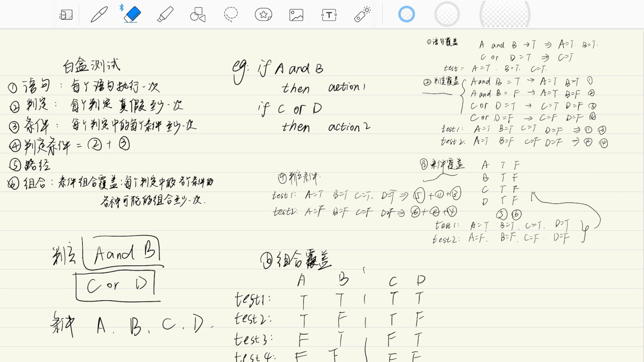
Task: Activate the Laser pointer tool
Action: coord(362,14)
